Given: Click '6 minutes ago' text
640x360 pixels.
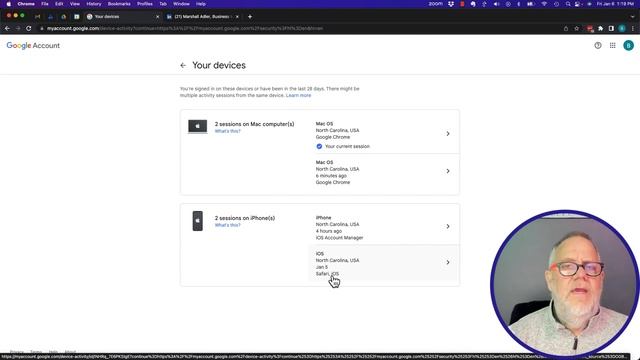Looking at the screenshot, I should [331, 176].
